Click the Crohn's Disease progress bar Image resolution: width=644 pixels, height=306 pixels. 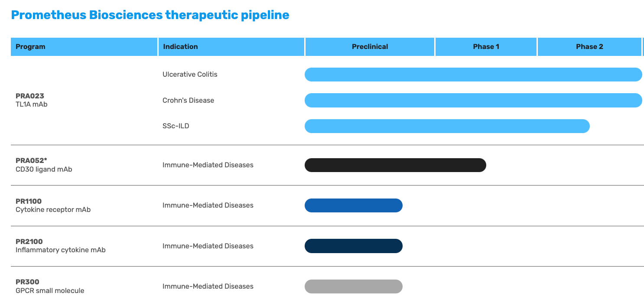click(x=473, y=100)
